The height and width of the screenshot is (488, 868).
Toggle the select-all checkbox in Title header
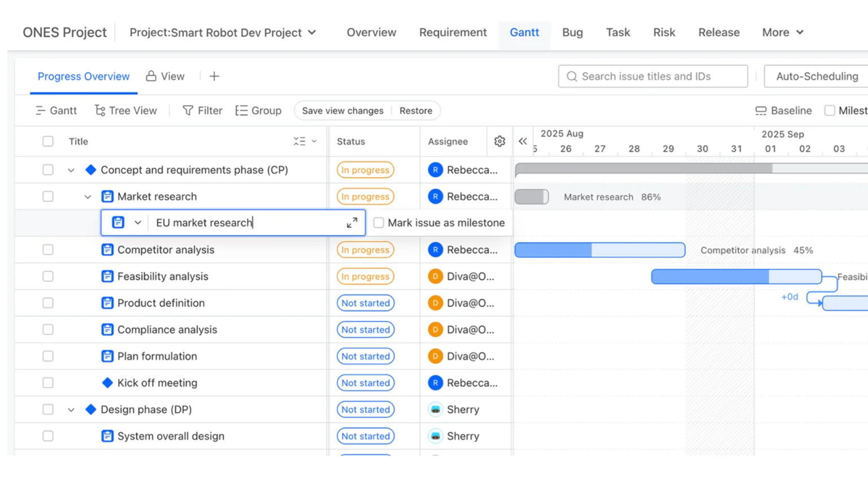click(x=48, y=141)
